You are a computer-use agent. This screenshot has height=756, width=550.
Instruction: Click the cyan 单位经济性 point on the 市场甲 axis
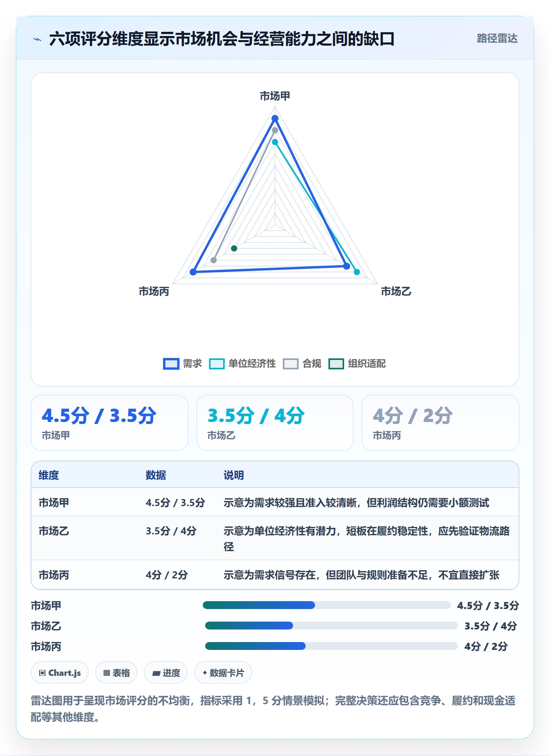[x=275, y=142]
